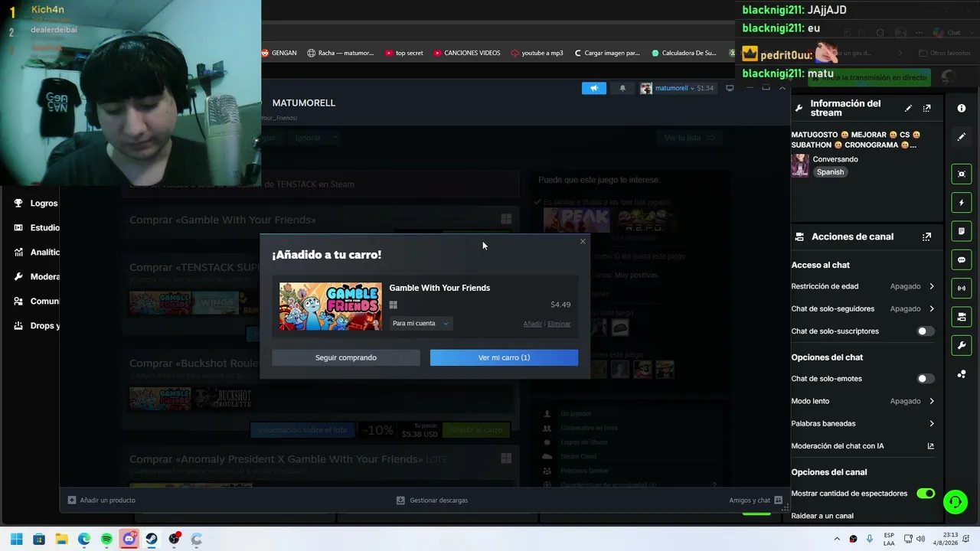Click three-dots cluster icon in right sidebar

[x=962, y=374]
